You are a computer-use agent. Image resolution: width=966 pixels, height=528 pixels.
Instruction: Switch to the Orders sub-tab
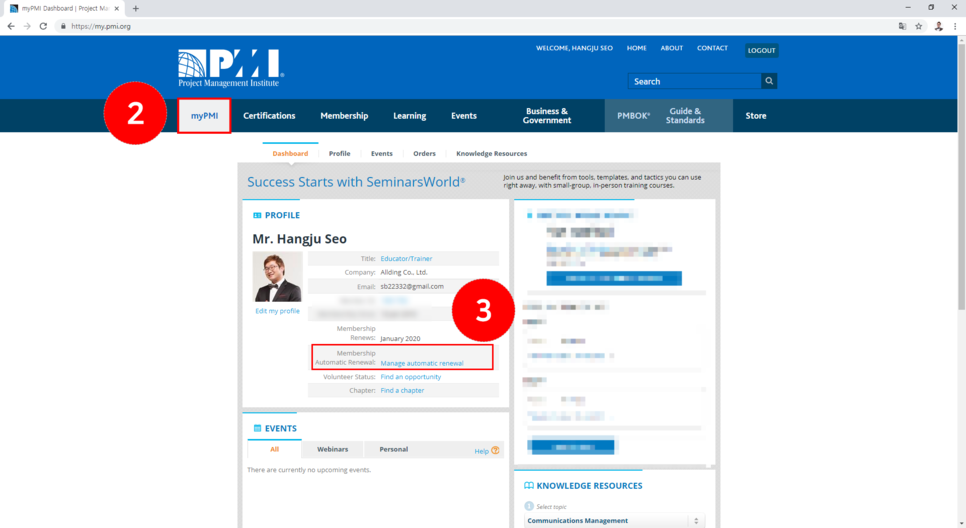[x=424, y=153]
